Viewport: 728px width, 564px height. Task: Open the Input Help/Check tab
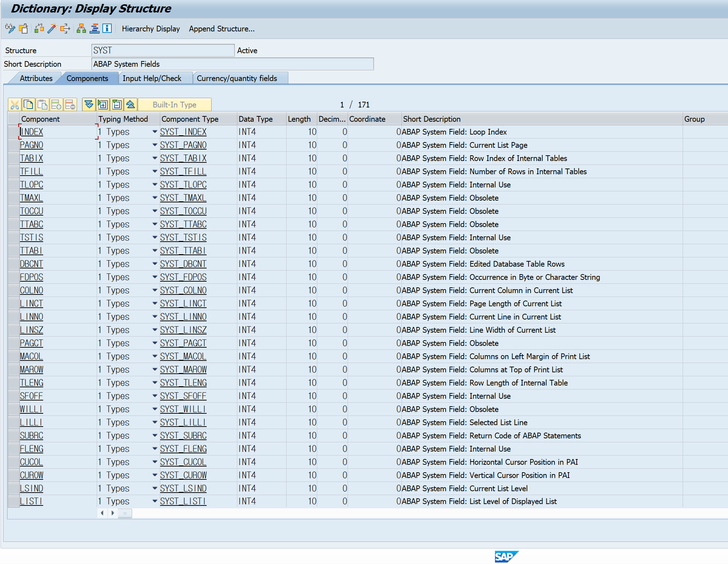click(152, 78)
